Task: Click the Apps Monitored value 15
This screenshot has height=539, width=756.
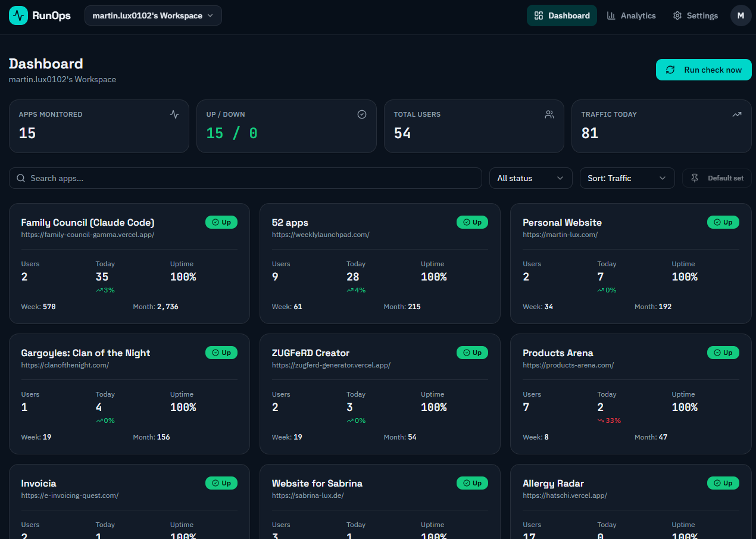Action: (27, 133)
